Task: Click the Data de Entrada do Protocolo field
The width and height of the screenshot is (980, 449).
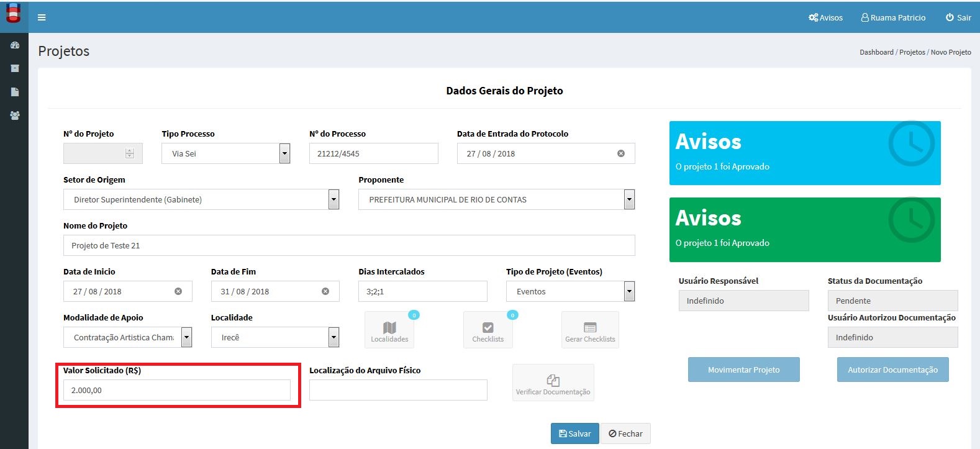Action: click(x=546, y=153)
